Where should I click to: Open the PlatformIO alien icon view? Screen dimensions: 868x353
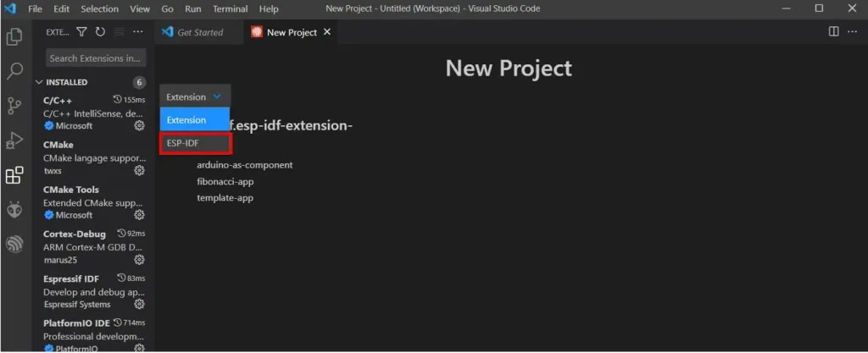[x=14, y=209]
